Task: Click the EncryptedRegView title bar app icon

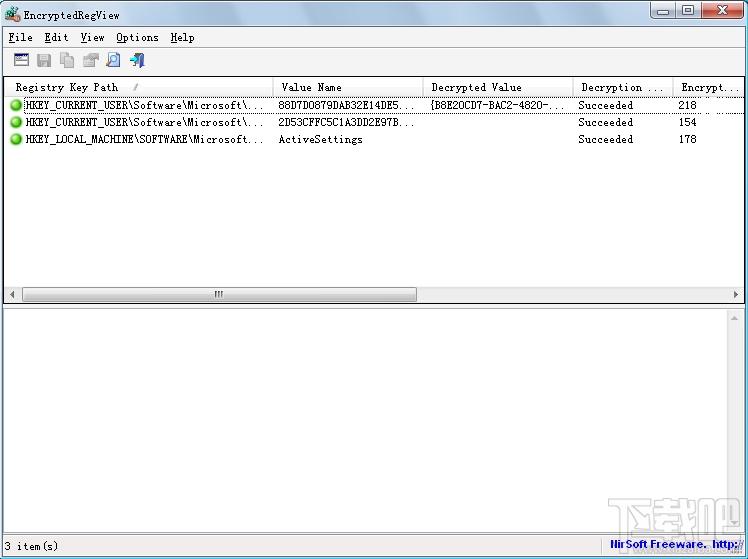Action: [x=12, y=14]
